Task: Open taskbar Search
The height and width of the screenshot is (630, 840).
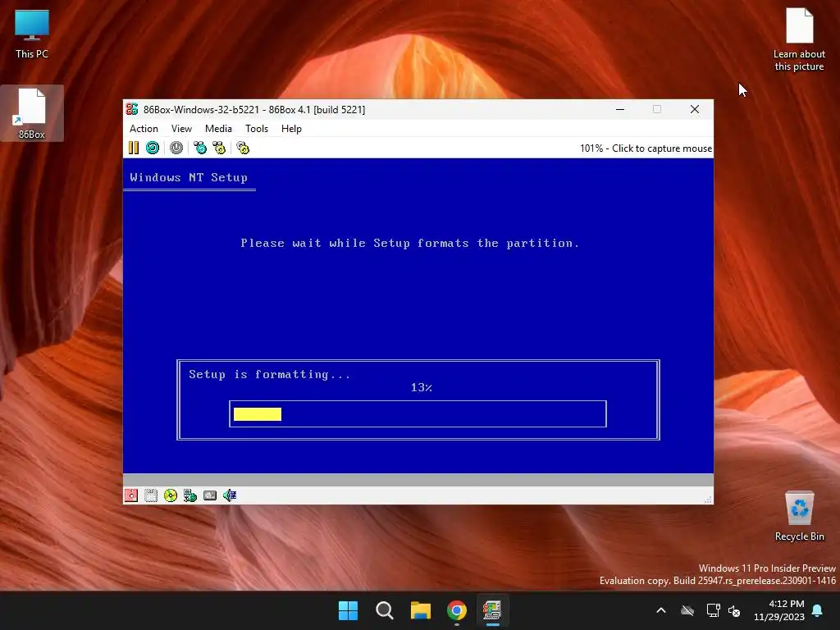Action: click(385, 610)
